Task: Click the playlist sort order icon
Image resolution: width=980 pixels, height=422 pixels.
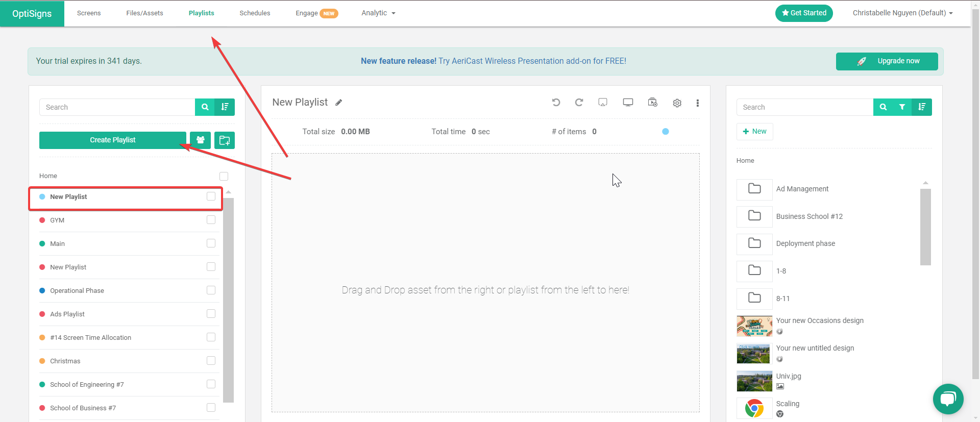Action: click(225, 107)
